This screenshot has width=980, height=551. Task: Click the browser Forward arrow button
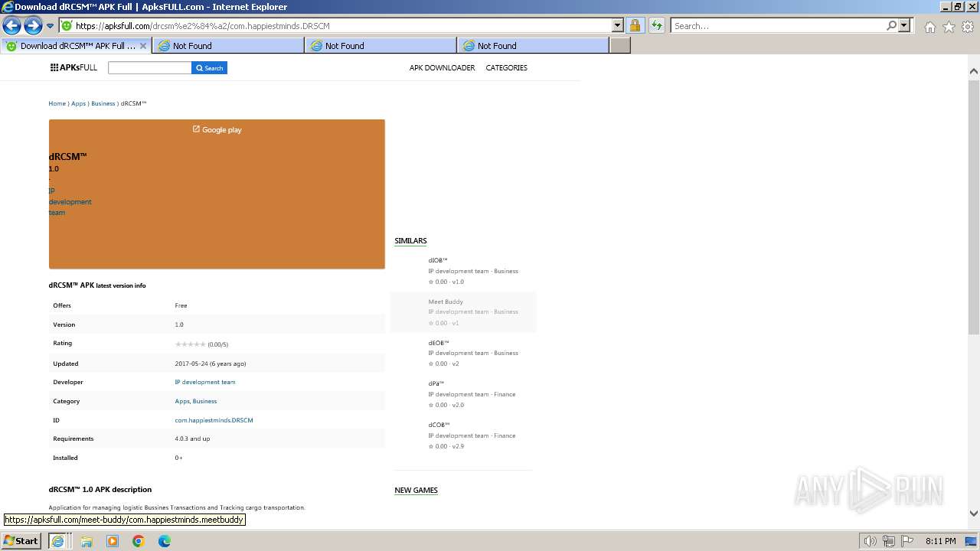click(x=33, y=26)
